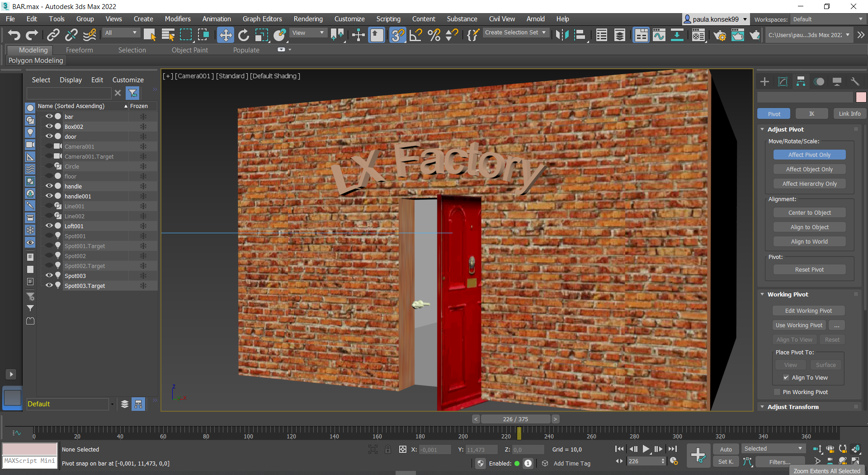Viewport: 868px width, 475px height.
Task: Toggle the 3D Snaps icon
Action: tap(397, 35)
